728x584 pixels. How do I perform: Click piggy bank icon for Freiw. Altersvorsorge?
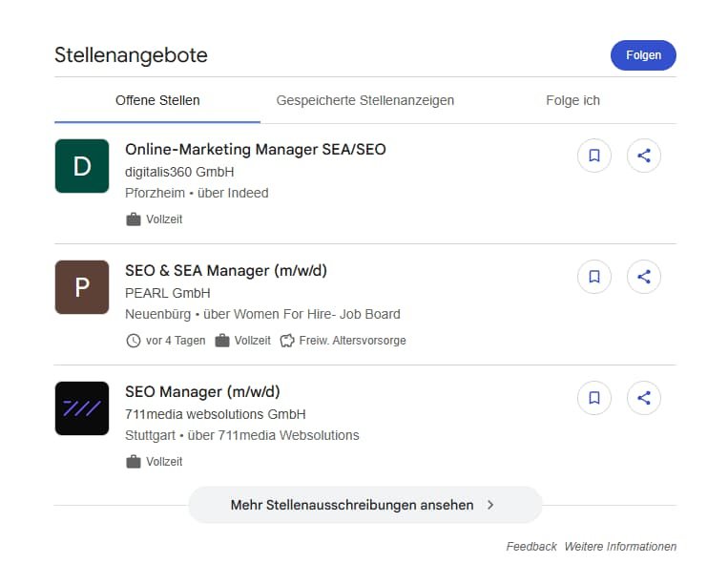[287, 341]
